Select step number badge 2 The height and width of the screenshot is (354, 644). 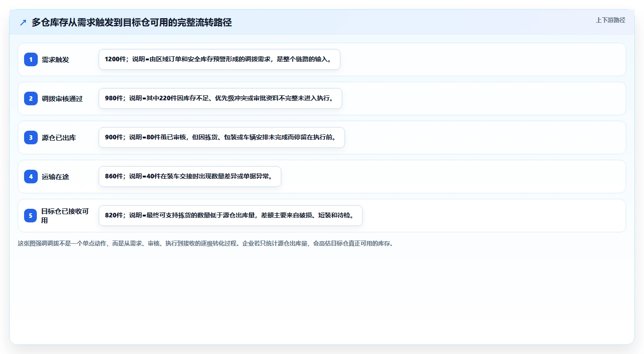click(31, 98)
